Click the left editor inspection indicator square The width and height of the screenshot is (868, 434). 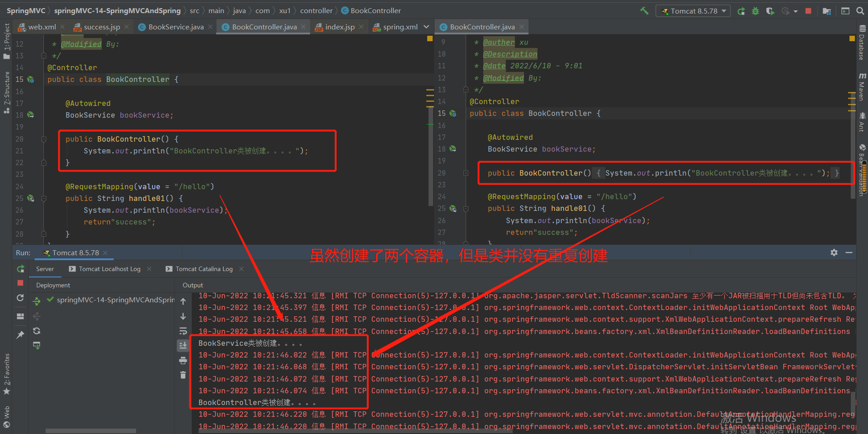click(430, 38)
